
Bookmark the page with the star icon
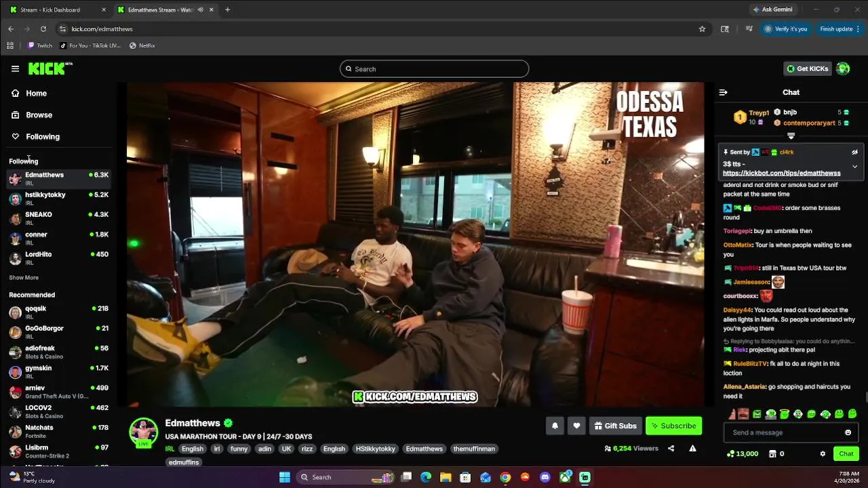click(702, 29)
